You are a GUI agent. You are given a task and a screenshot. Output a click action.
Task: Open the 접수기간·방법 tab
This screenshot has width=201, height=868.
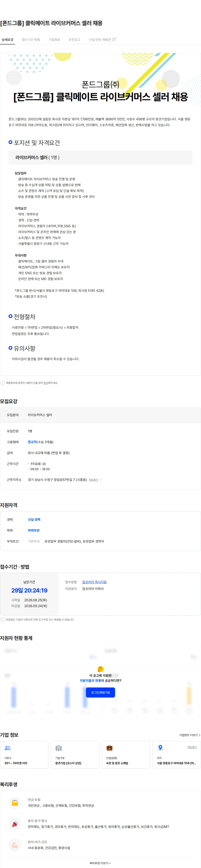(x=31, y=40)
